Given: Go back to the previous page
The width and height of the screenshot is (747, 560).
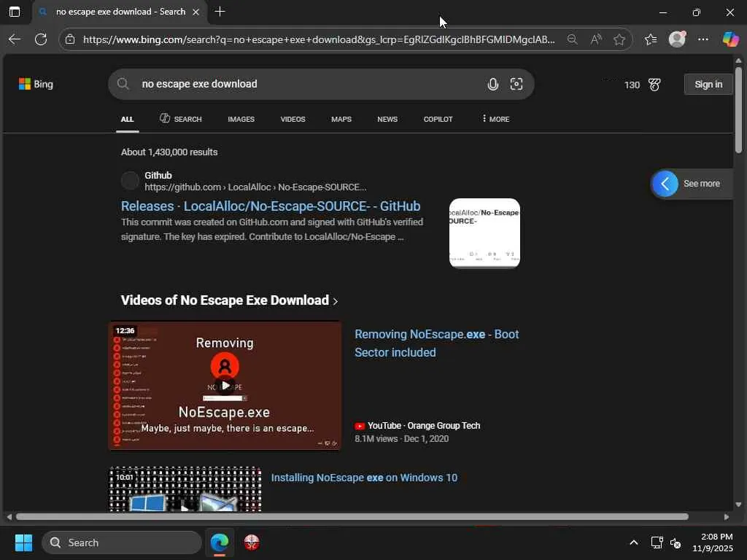Looking at the screenshot, I should tap(15, 39).
